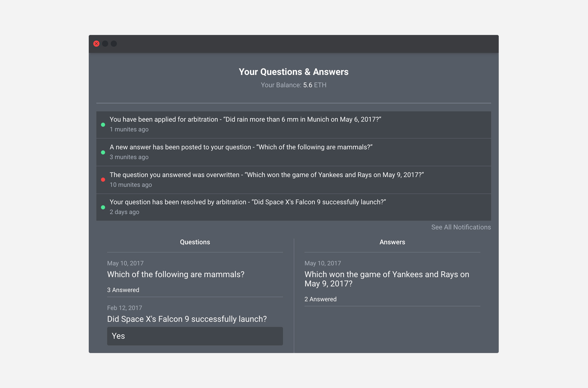The image size is (588, 388).
Task: Close the window with the red button
Action: tap(96, 44)
